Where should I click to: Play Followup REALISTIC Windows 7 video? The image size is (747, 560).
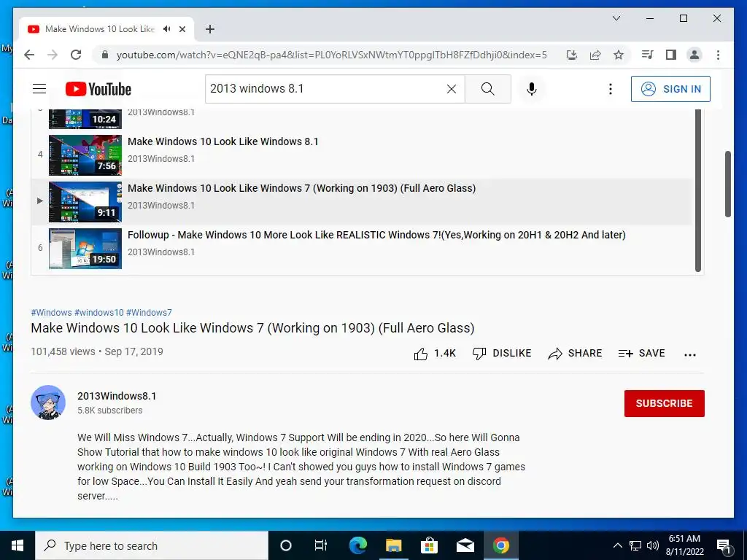point(376,235)
